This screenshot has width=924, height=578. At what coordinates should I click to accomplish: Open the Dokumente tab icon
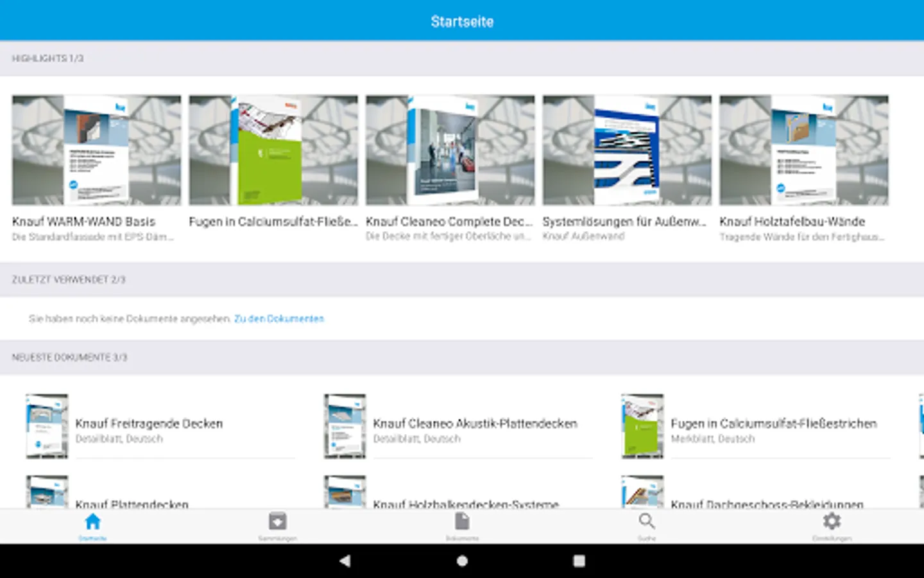462,521
